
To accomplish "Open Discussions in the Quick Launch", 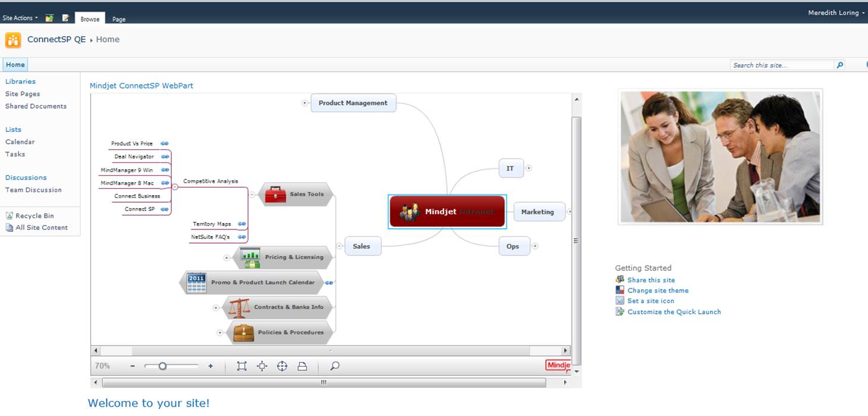I will pyautogui.click(x=26, y=178).
